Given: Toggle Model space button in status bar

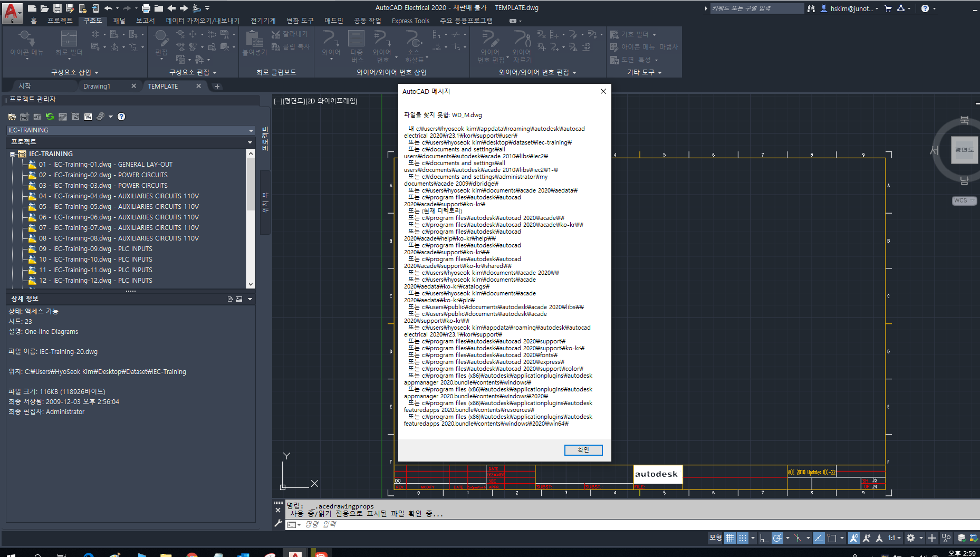Looking at the screenshot, I should click(716, 537).
